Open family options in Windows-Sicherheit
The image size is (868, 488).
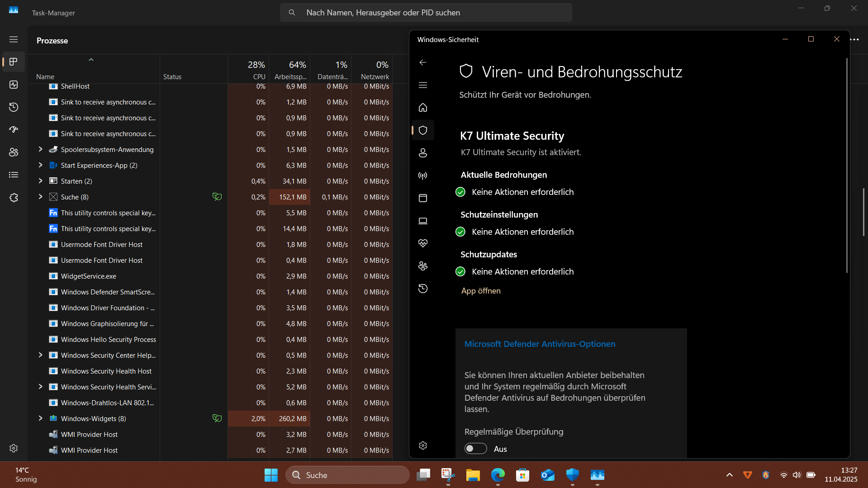tap(423, 266)
